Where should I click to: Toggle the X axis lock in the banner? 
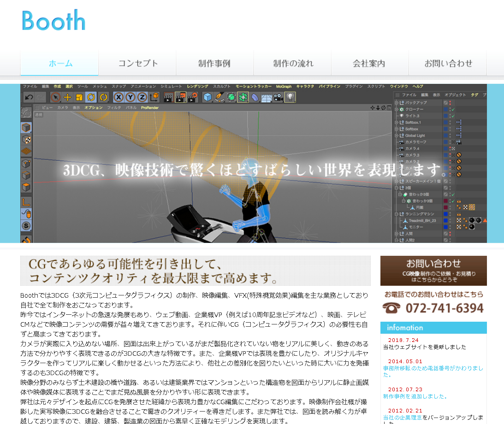[x=119, y=97]
